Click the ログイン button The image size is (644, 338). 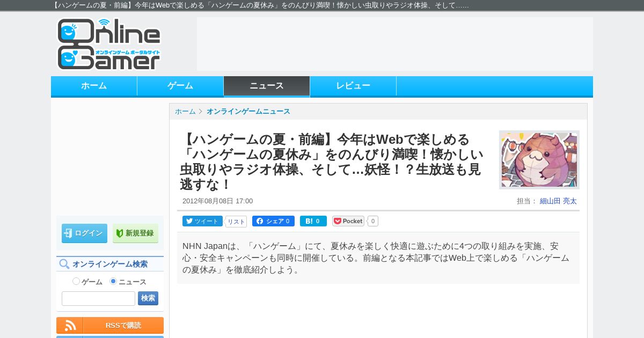(x=84, y=233)
